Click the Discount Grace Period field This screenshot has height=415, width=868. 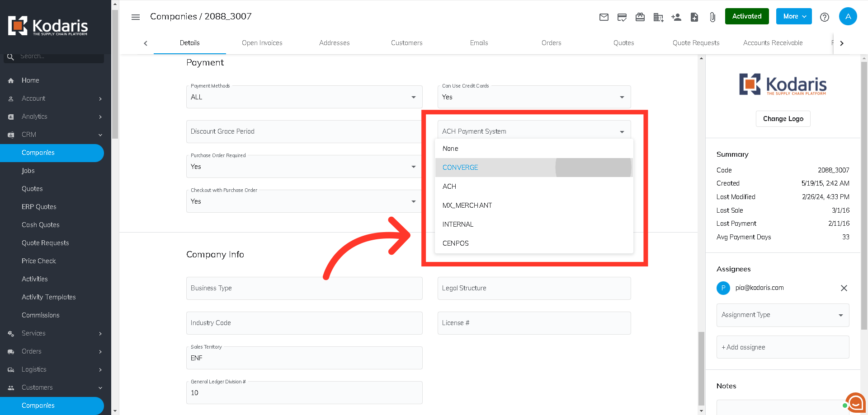[x=304, y=131]
